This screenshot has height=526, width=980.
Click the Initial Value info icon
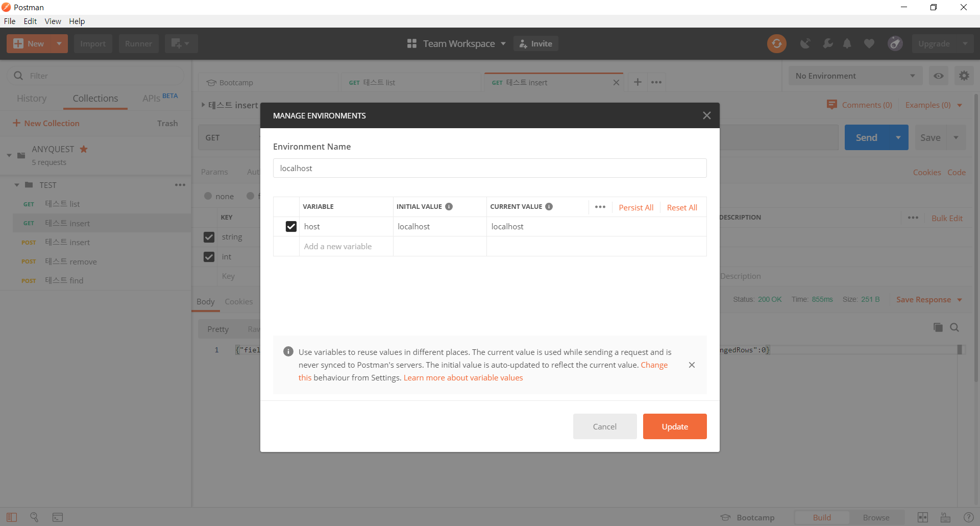coord(449,206)
